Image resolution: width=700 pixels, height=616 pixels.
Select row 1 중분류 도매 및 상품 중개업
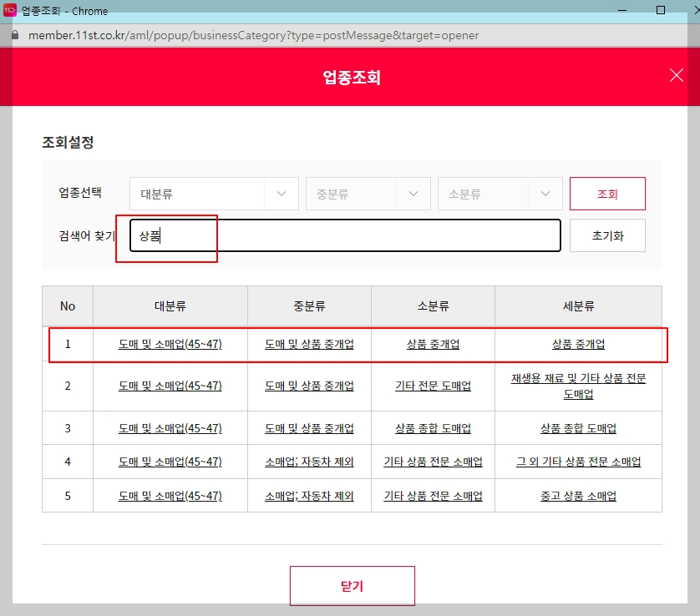tap(309, 344)
